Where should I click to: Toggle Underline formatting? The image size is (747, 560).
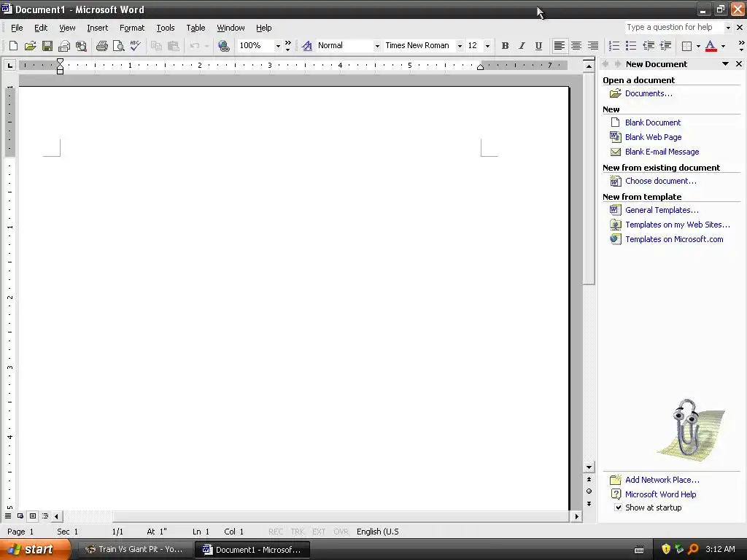click(x=538, y=46)
